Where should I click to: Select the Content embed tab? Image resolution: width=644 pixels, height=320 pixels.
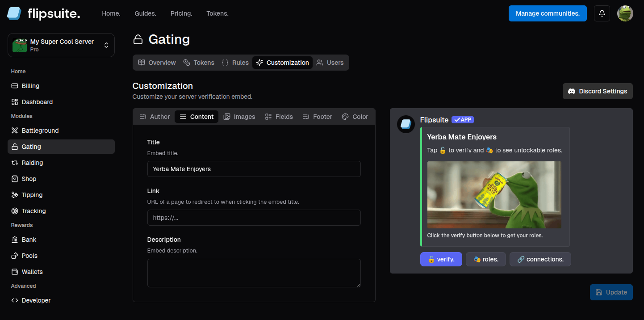pos(197,117)
